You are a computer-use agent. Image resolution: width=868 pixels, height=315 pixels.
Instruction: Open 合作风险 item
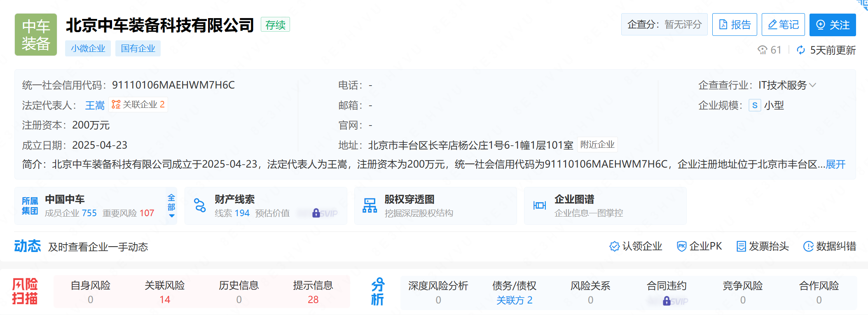[819, 292]
